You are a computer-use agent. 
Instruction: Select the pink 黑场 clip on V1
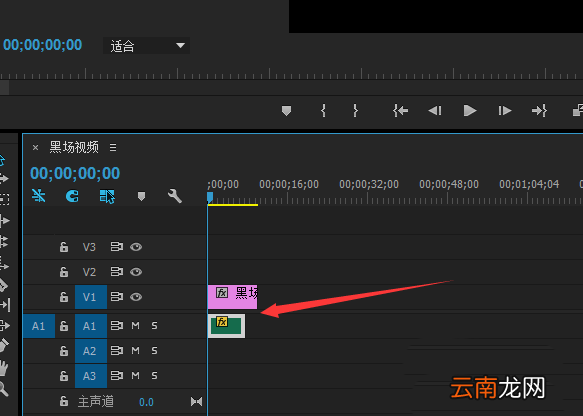coord(232,297)
